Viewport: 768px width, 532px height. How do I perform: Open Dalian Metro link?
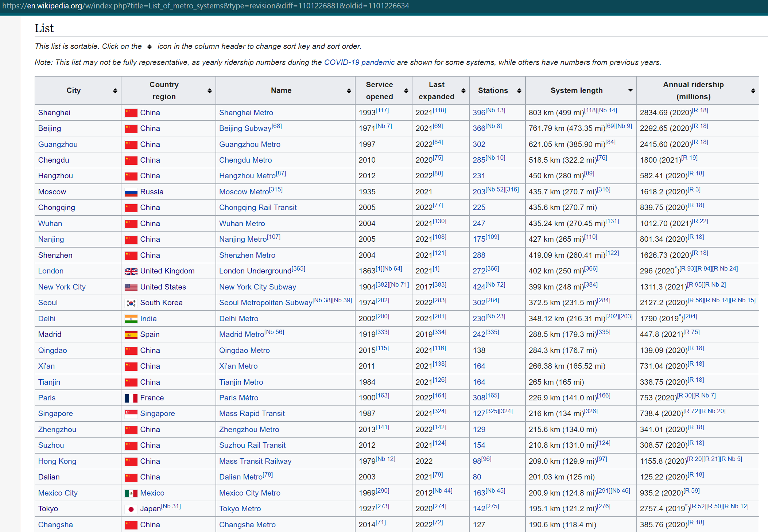click(241, 477)
